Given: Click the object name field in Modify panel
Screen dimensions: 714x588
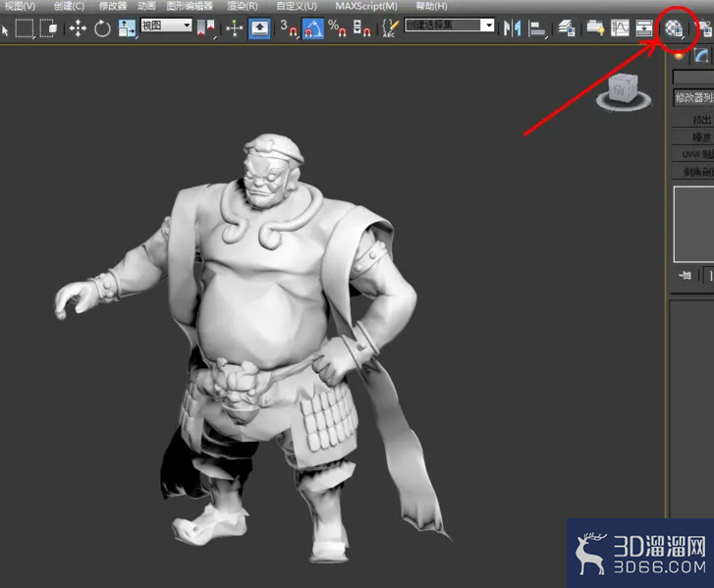Looking at the screenshot, I should click(693, 77).
